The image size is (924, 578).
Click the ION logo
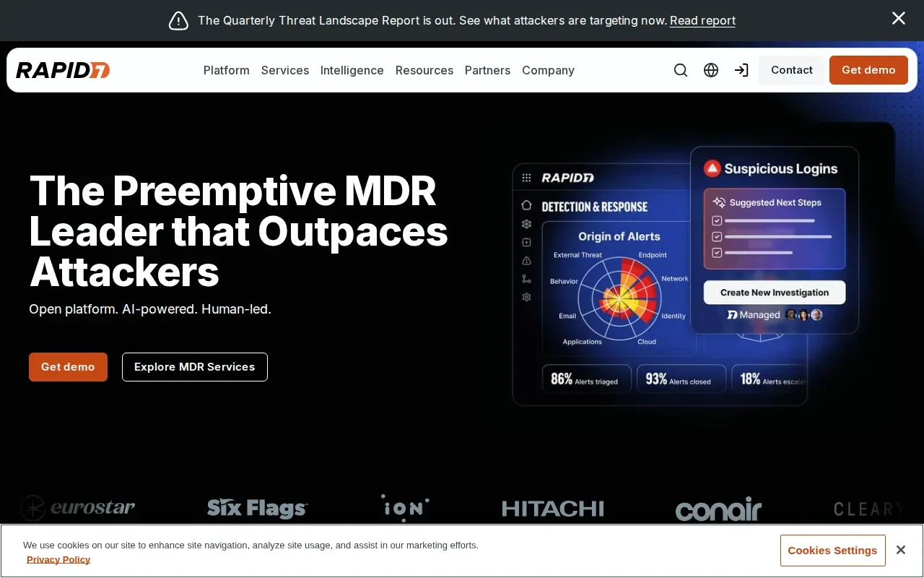click(405, 508)
